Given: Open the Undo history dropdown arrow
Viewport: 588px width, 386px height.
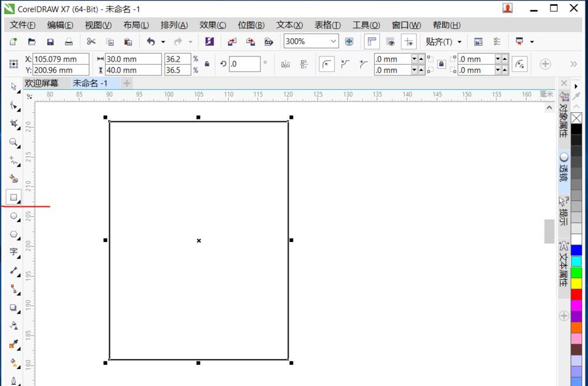Looking at the screenshot, I should [x=163, y=42].
